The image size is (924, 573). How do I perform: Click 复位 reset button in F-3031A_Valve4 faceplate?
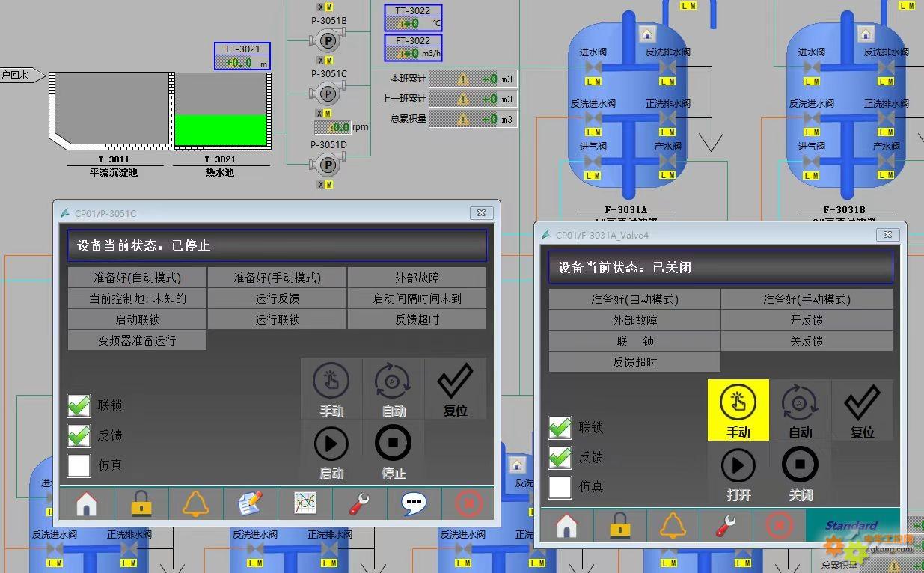863,410
